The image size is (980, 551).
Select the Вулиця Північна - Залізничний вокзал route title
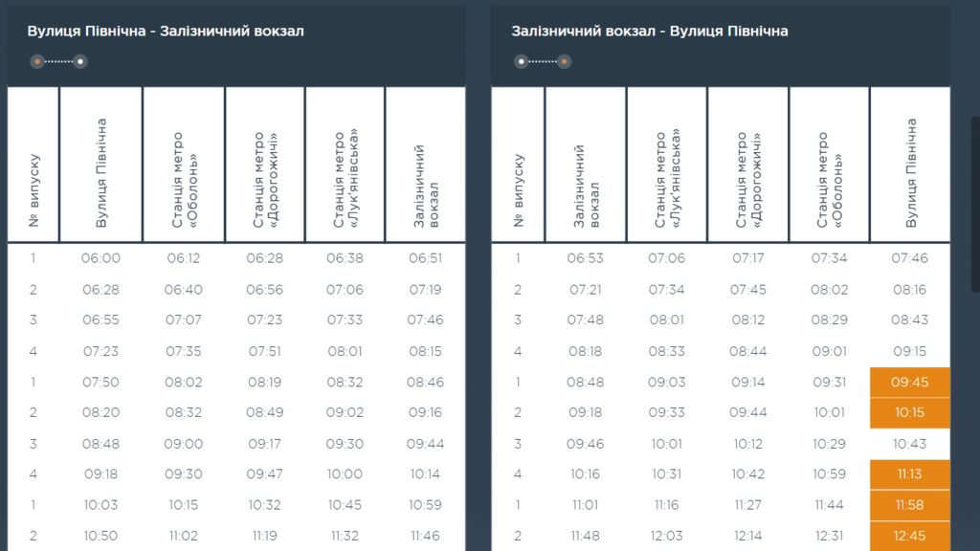click(x=166, y=32)
